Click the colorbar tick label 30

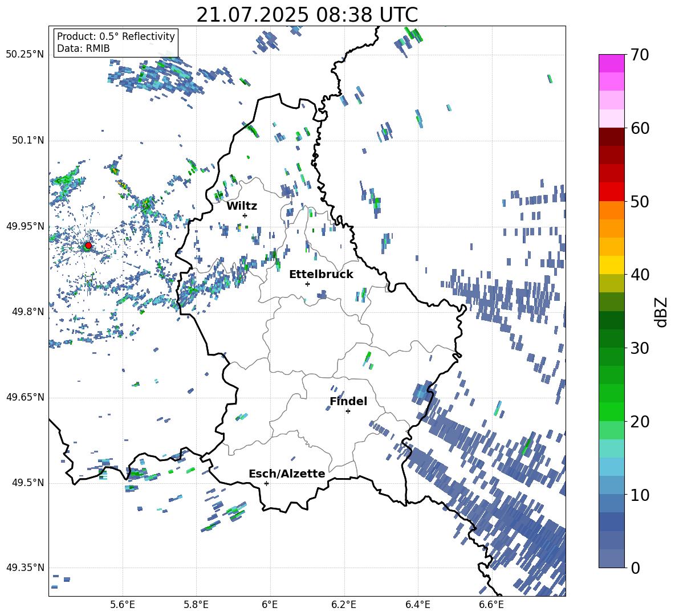tap(640, 348)
